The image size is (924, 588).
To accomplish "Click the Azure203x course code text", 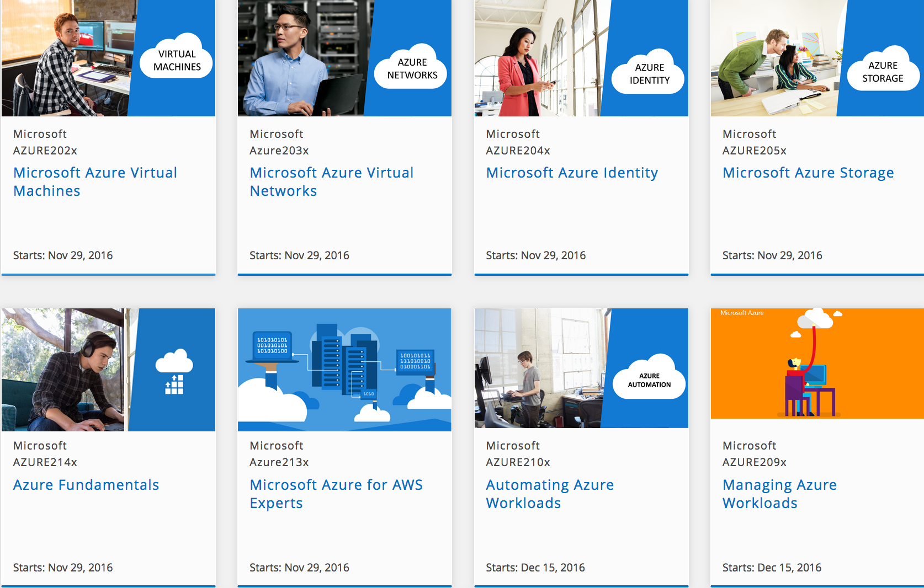I will tap(279, 151).
